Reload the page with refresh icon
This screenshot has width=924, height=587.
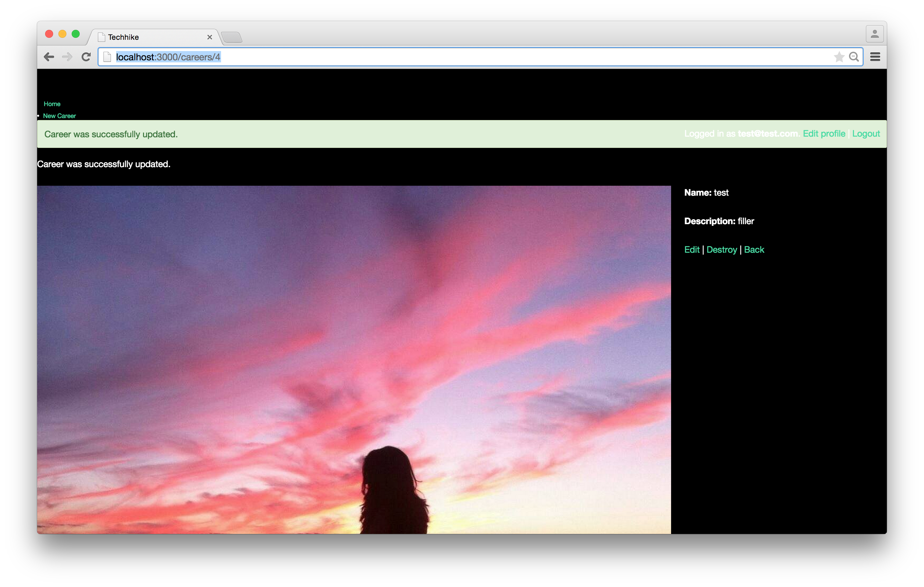[86, 57]
